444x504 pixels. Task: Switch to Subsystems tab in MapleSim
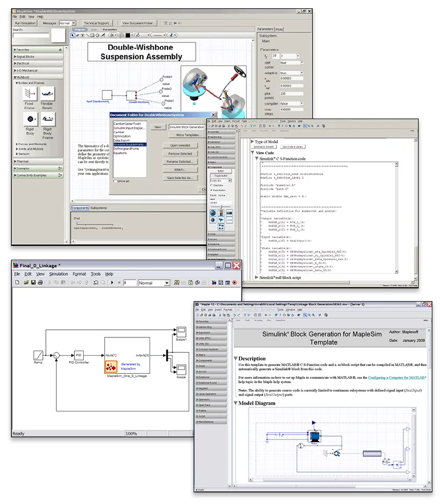tap(98, 208)
